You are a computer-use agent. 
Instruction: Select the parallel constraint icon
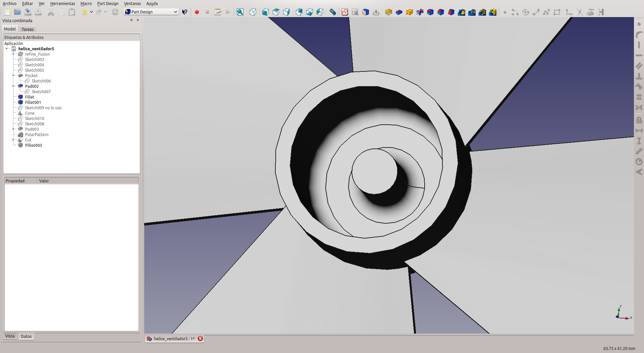point(639,66)
